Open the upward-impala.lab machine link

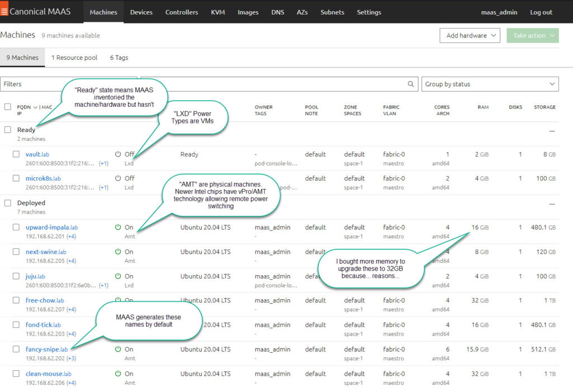click(51, 227)
